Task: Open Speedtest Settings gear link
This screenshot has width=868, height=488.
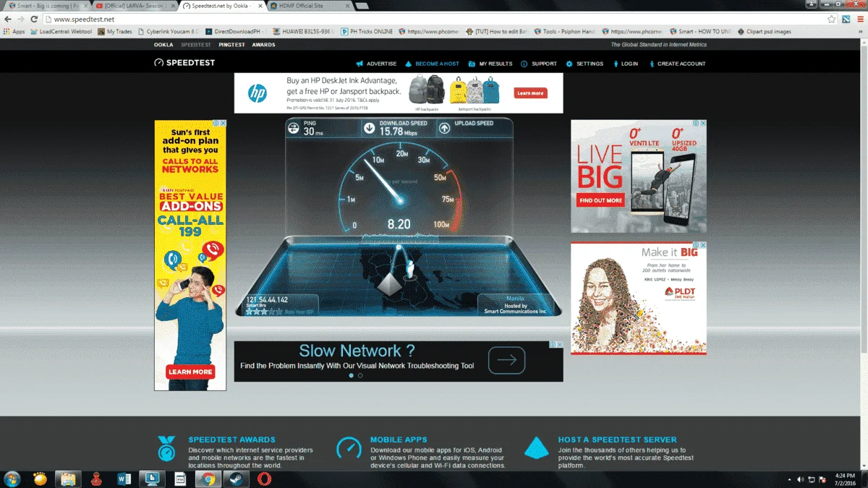Action: click(584, 64)
